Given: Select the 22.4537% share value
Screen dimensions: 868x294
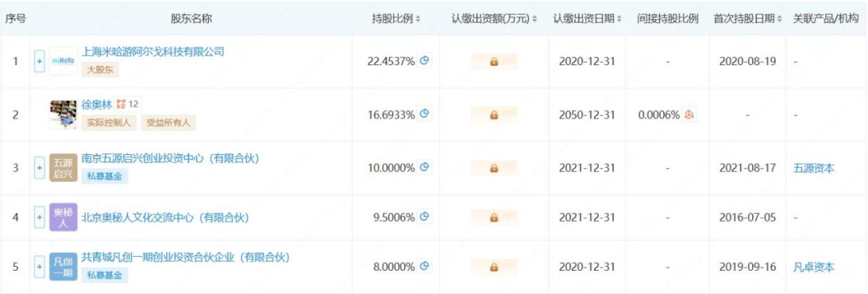Looking at the screenshot, I should coord(391,62).
